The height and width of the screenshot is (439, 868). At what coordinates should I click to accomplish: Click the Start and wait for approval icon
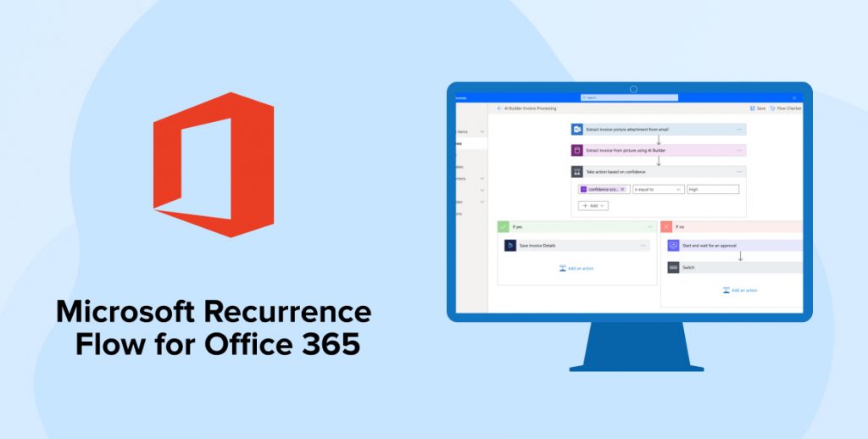coord(673,246)
